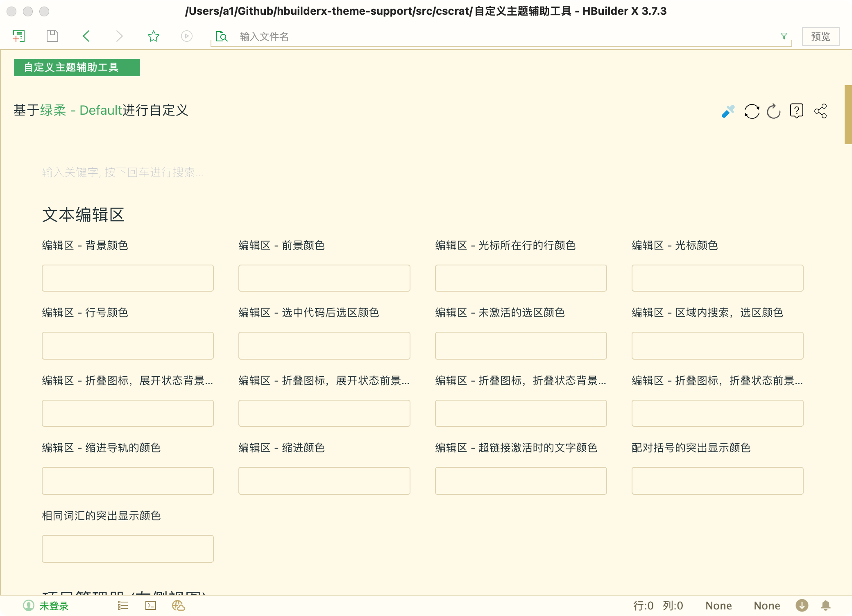Click the 文本编辑区 section heading
This screenshot has height=616, width=852.
click(x=83, y=215)
